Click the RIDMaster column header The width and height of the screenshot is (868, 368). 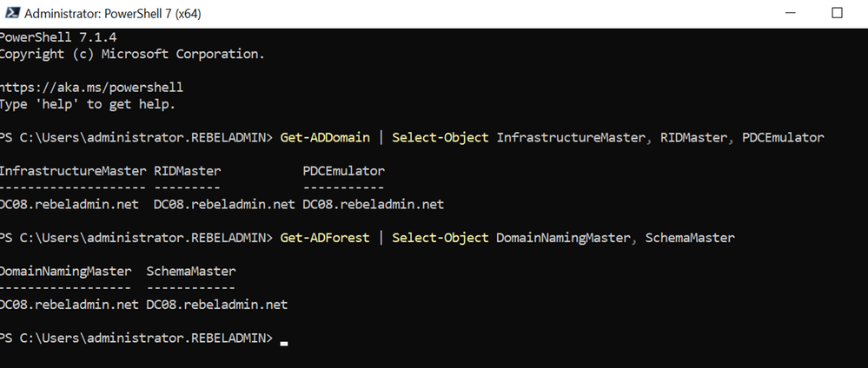187,171
